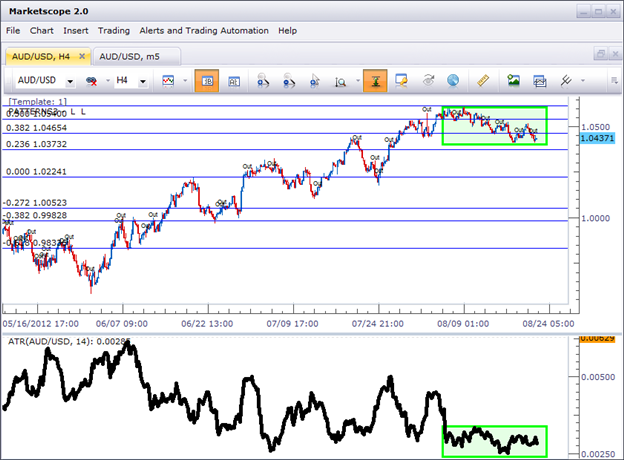Screen dimensions: 624x460
Task: Click the chart print snapshot icon
Action: 540,81
